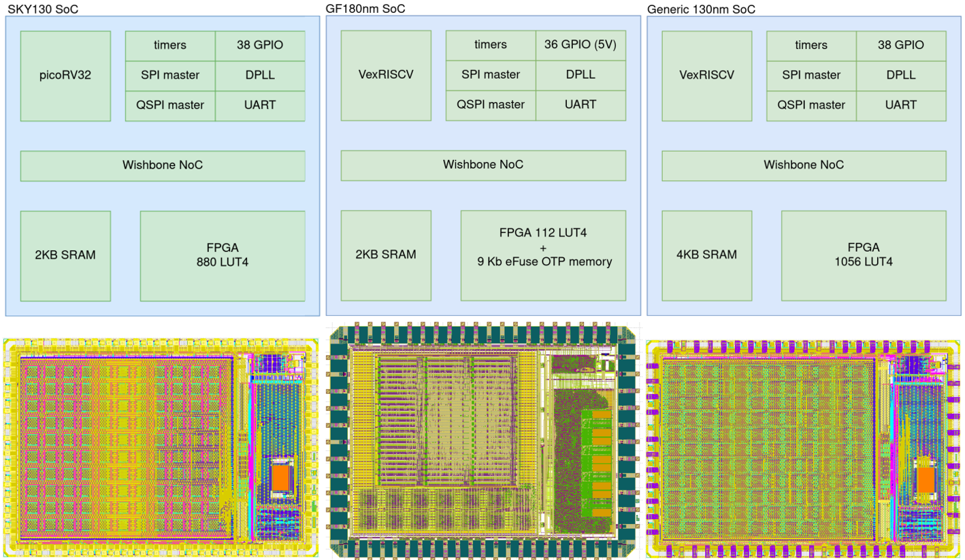Image resolution: width=965 pixels, height=560 pixels.
Task: Select the "36 GPIO (5V)" block
Action: click(580, 46)
